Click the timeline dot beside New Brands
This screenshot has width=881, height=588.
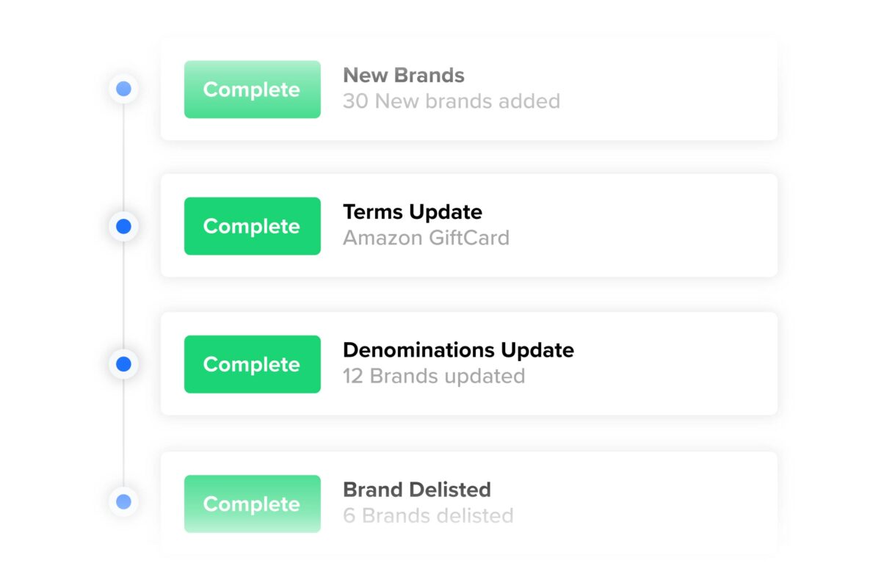(x=123, y=89)
